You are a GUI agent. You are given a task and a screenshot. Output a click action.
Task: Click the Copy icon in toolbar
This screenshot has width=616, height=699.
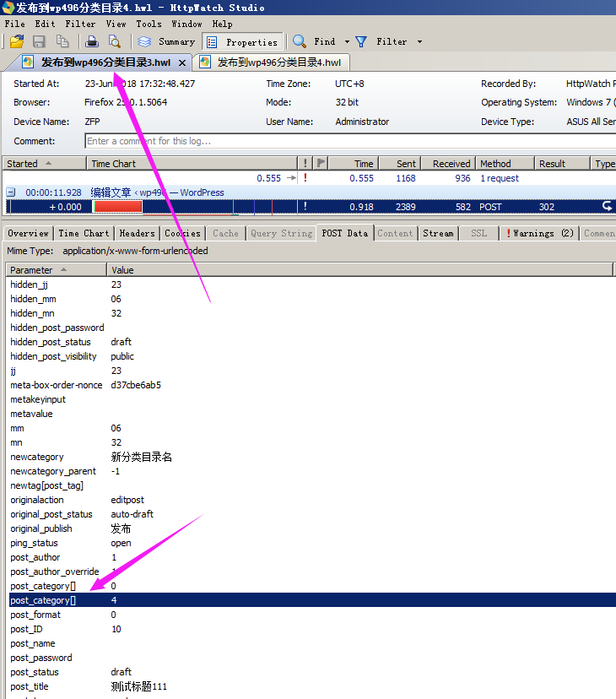pyautogui.click(x=62, y=41)
